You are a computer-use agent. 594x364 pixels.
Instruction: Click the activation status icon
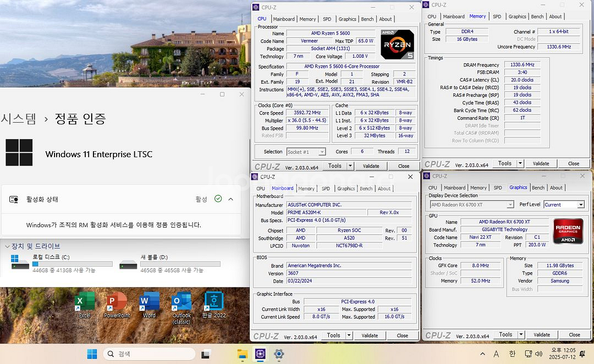[x=14, y=199]
